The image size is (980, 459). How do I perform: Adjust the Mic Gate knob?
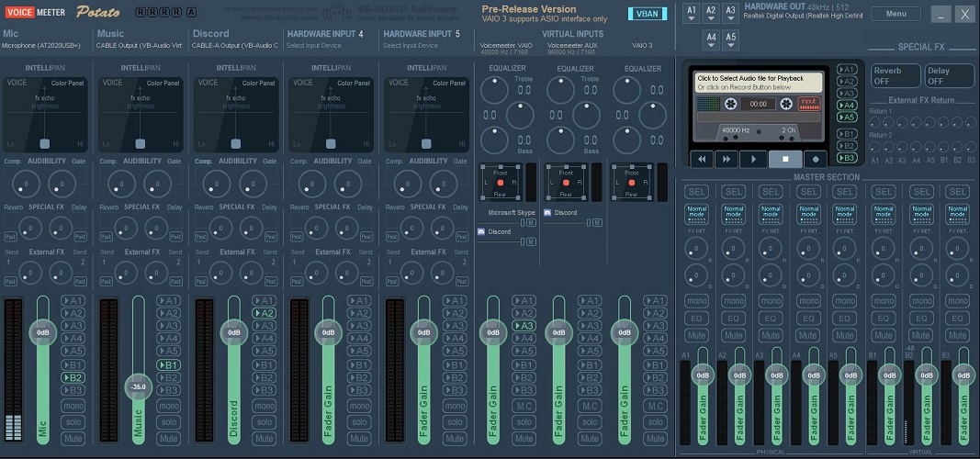(x=62, y=184)
